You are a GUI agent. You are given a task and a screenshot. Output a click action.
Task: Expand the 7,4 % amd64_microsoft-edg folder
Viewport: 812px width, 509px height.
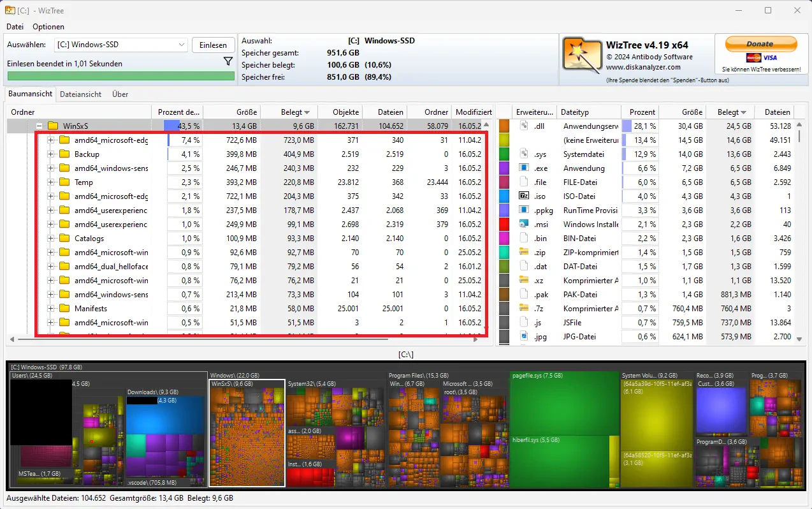[x=51, y=140]
